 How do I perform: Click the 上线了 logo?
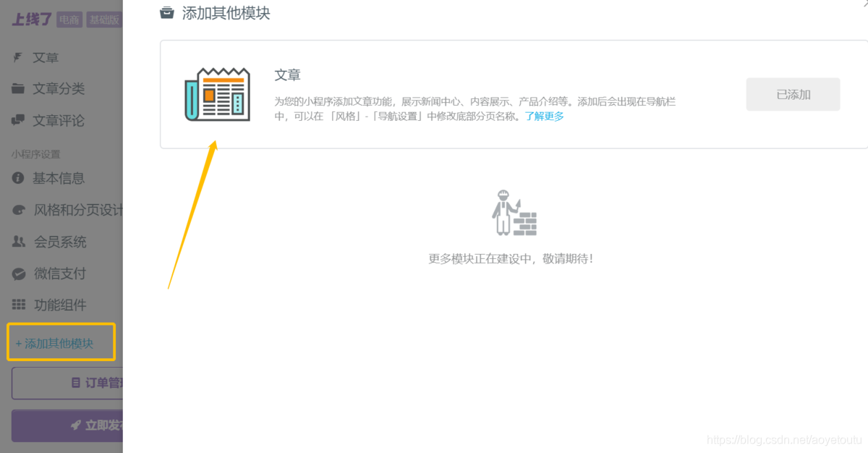30,20
